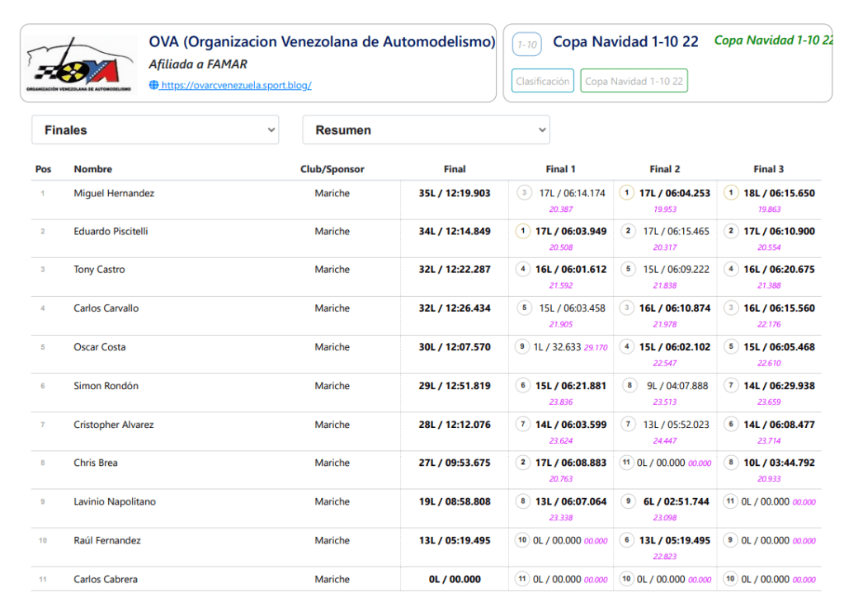Click the 1-10 class badge icon
This screenshot has height=616, width=844.
click(x=526, y=45)
